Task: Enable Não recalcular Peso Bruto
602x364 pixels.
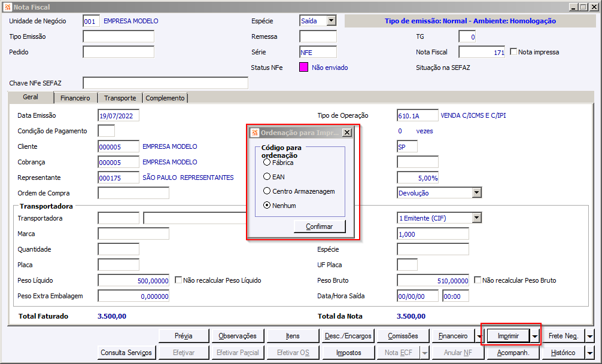Action: click(477, 280)
